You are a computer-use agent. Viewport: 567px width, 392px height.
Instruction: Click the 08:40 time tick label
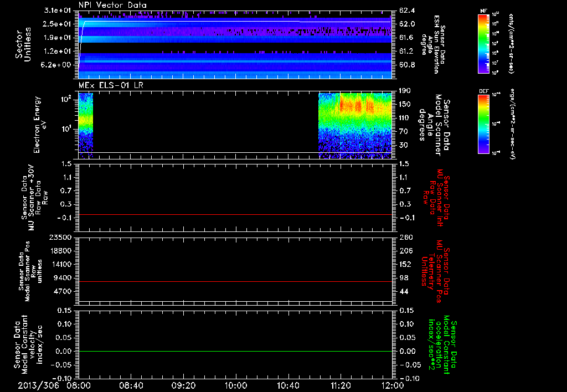[x=131, y=385]
